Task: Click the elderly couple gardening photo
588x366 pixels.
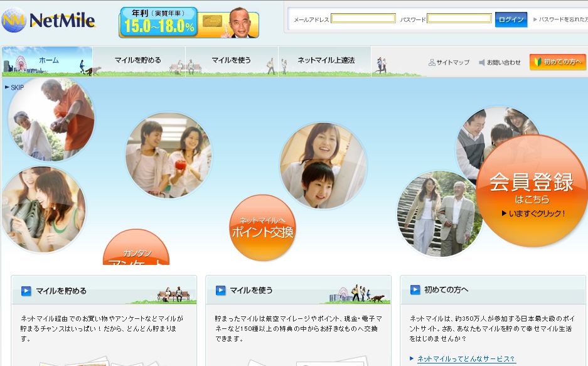Action: tap(51, 120)
